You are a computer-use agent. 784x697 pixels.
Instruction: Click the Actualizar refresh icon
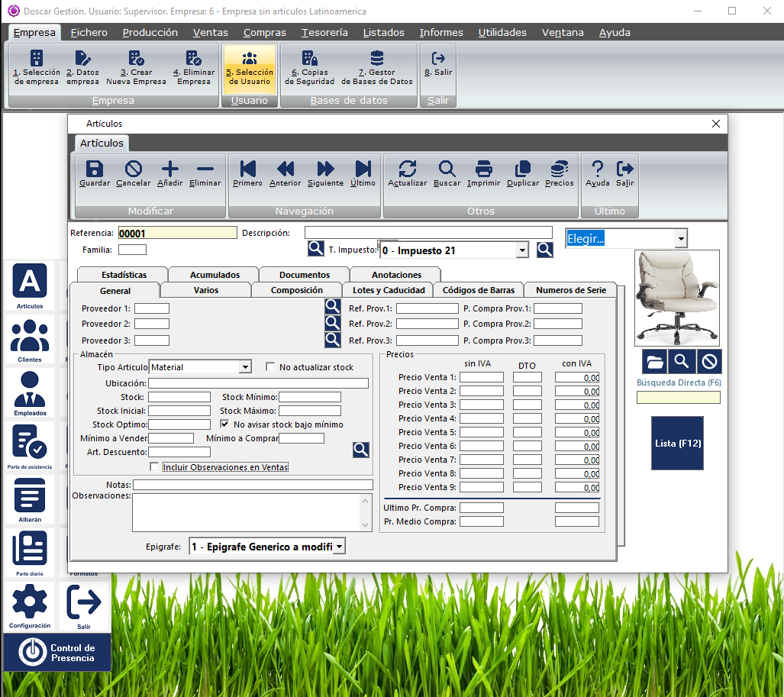(407, 173)
